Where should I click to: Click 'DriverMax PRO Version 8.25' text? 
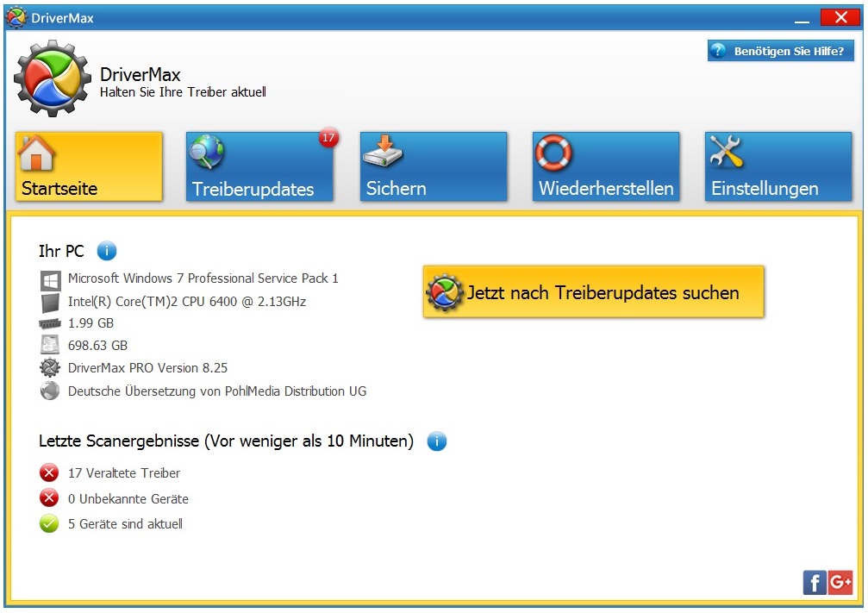[147, 368]
